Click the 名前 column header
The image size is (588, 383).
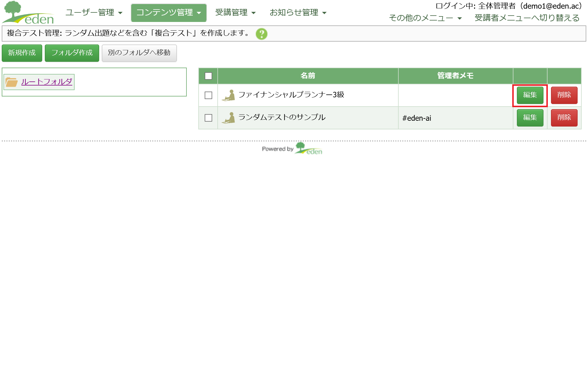click(x=308, y=76)
